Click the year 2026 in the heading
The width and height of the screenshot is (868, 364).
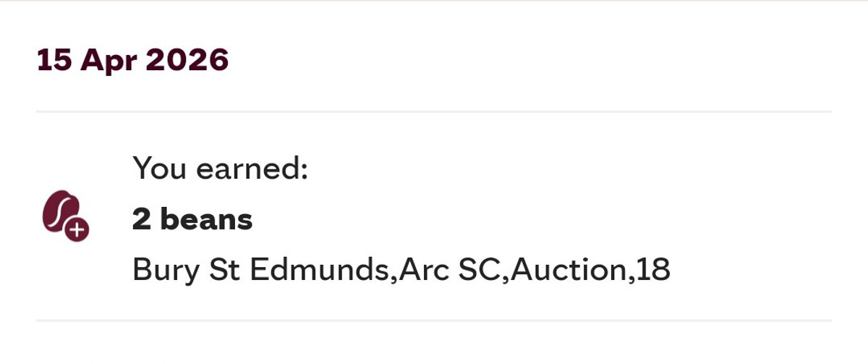187,61
